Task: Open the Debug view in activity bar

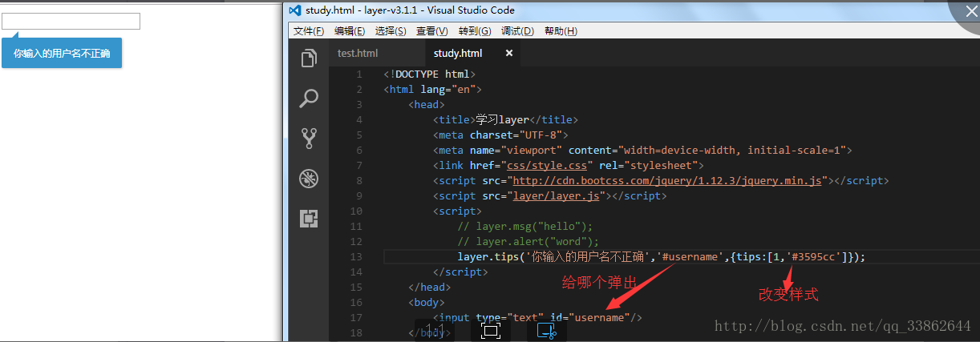Action: (x=309, y=179)
